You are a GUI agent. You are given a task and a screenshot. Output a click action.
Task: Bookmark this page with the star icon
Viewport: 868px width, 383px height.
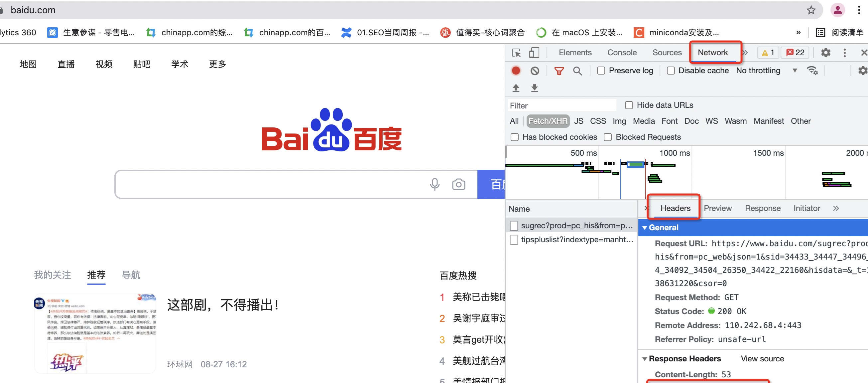[811, 10]
